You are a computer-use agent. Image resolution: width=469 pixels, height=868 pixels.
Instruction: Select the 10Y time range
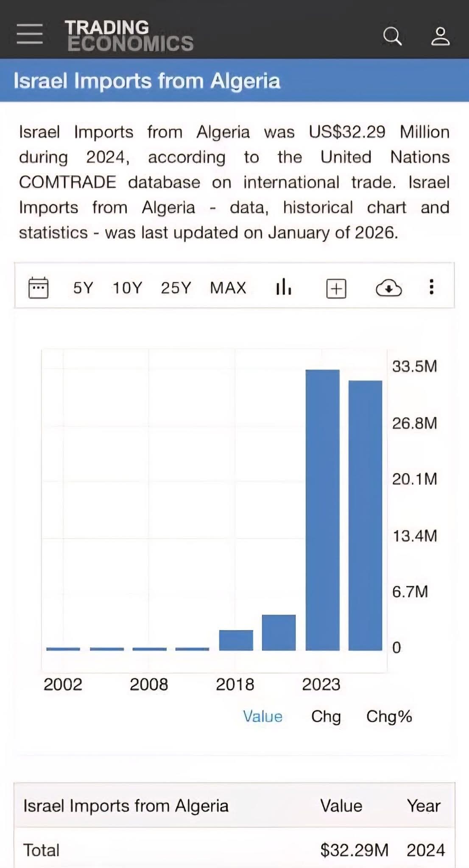tap(127, 288)
